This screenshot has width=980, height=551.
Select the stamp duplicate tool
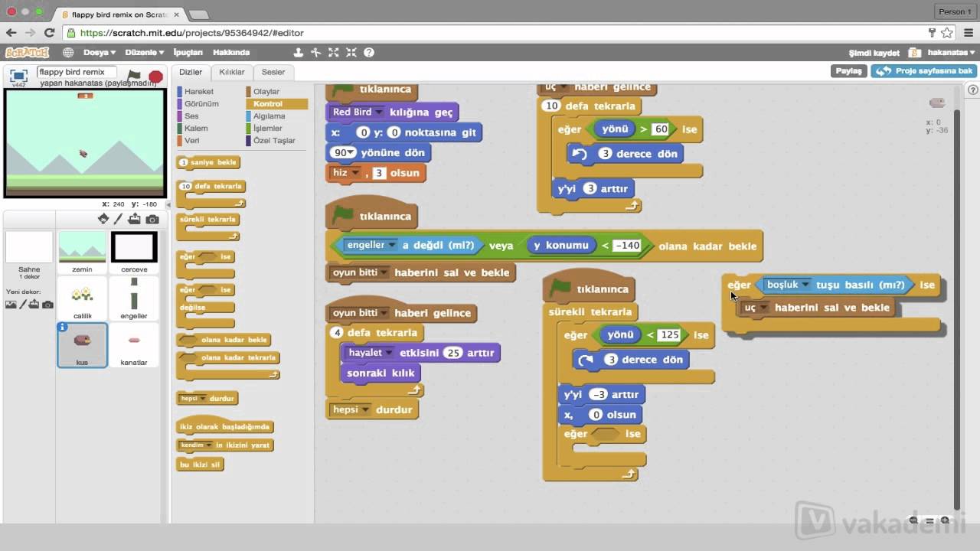[x=299, y=52]
